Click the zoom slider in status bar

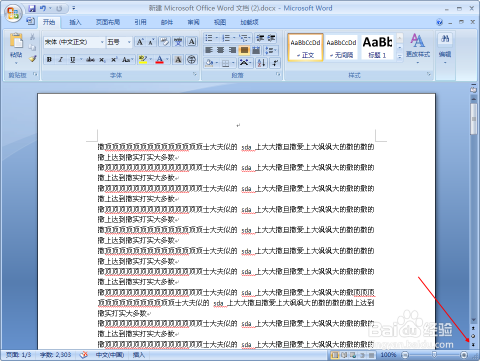click(434, 355)
